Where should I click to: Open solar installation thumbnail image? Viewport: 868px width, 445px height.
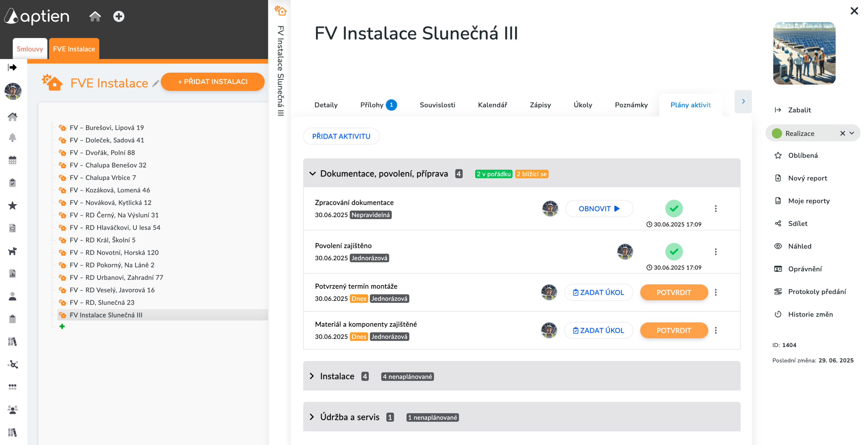[x=804, y=53]
